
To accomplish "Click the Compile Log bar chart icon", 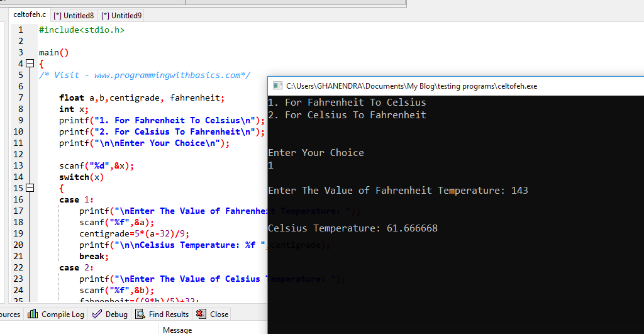I will tap(33, 314).
